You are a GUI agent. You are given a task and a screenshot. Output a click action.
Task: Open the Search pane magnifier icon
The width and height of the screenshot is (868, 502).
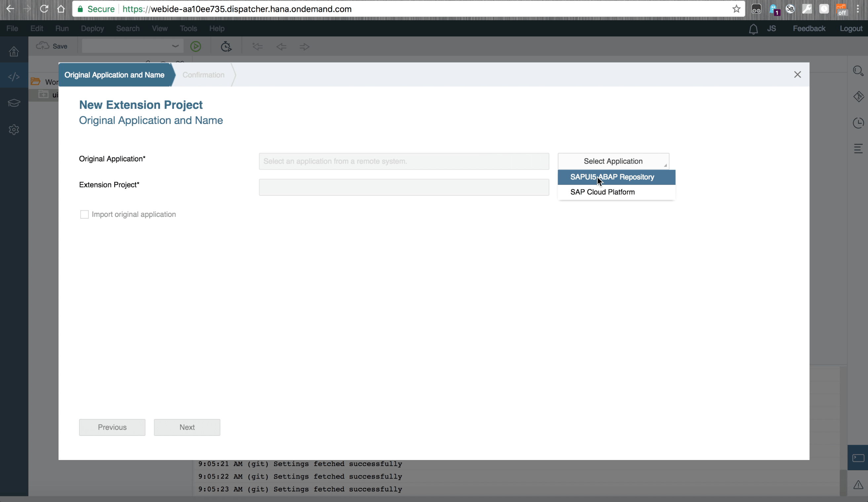pyautogui.click(x=858, y=71)
